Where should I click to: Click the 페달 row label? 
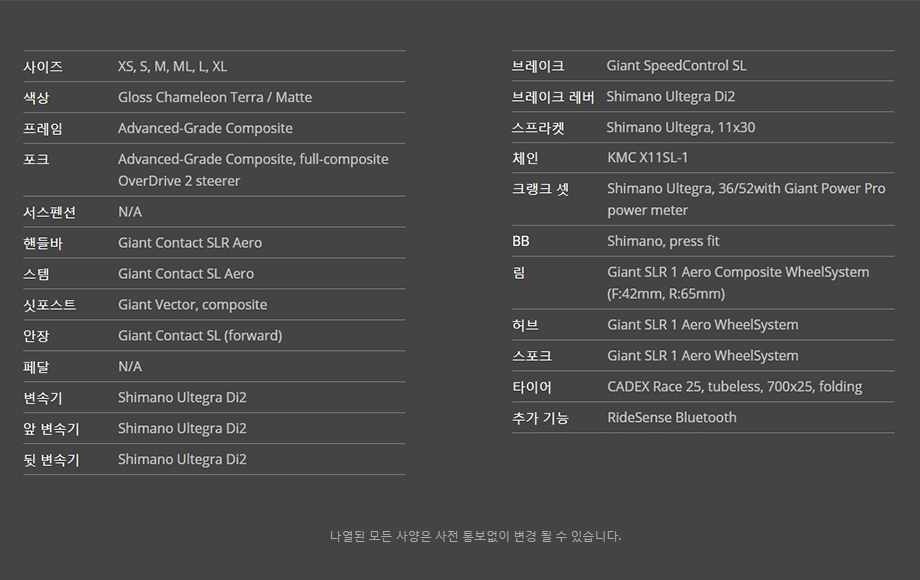[36, 367]
